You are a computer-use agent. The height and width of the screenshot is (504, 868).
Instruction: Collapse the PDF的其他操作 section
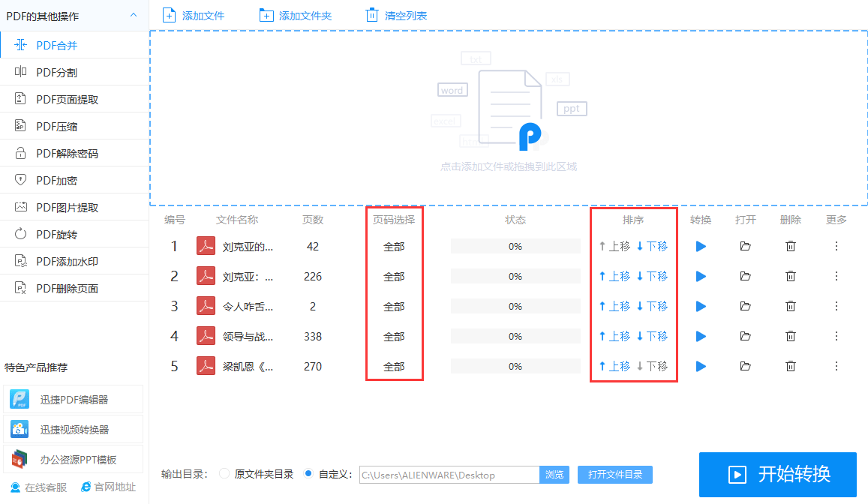[x=134, y=16]
